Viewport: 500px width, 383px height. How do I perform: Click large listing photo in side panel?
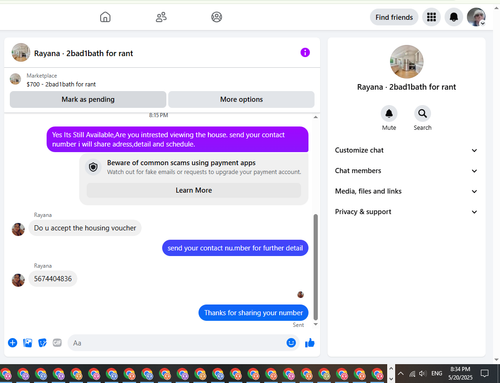407,62
